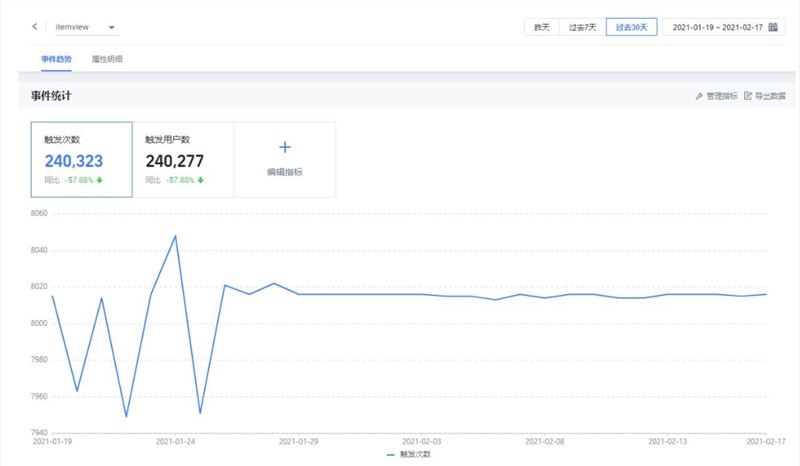
Task: Click the 事件统计 heading
Action: point(51,96)
